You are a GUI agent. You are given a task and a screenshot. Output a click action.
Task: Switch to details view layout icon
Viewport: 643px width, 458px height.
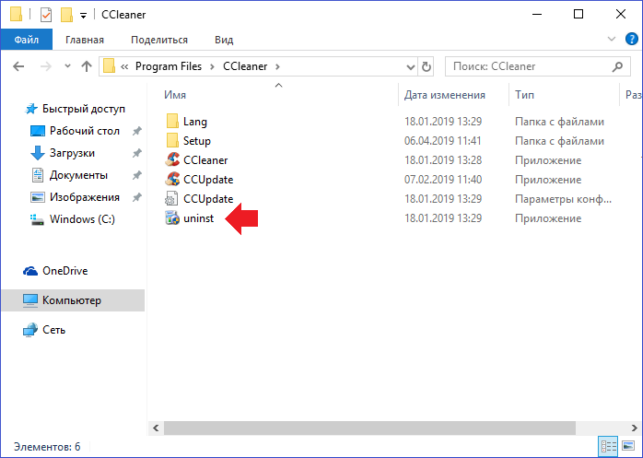(608, 446)
